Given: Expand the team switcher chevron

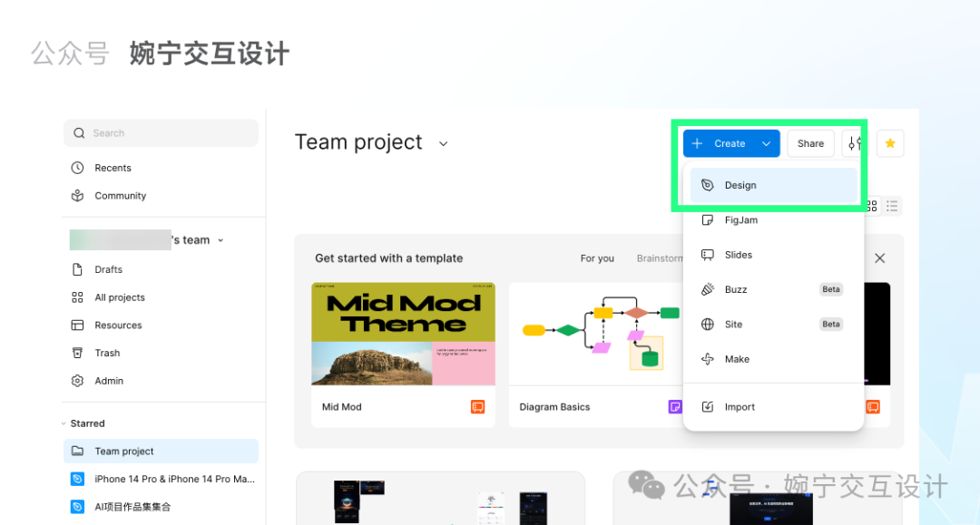Looking at the screenshot, I should click(220, 240).
